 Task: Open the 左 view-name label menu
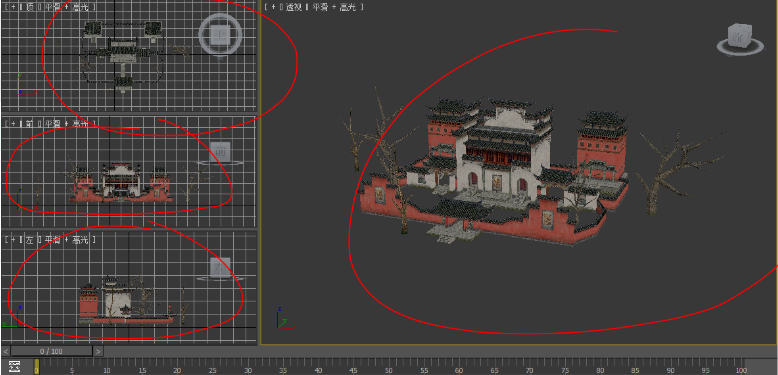[30, 240]
